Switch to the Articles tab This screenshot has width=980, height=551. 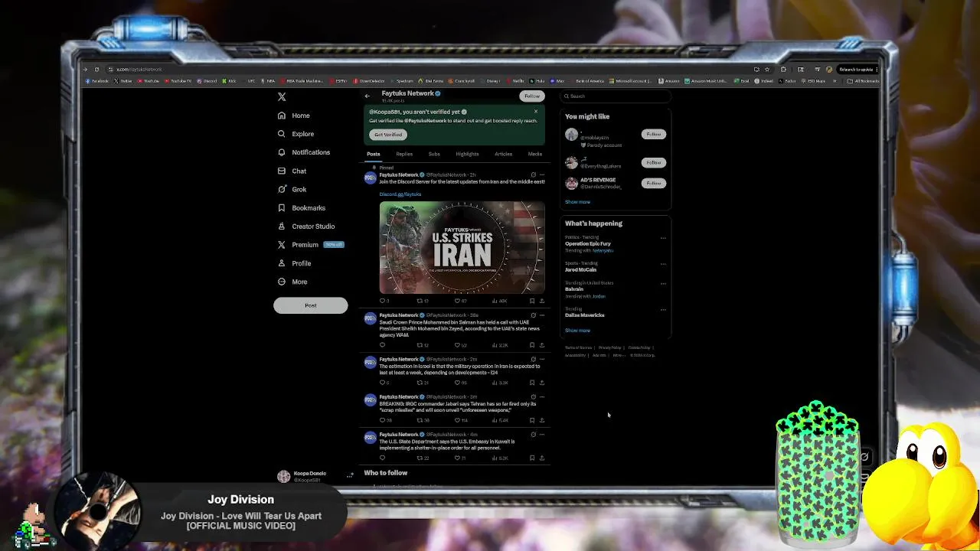(503, 154)
